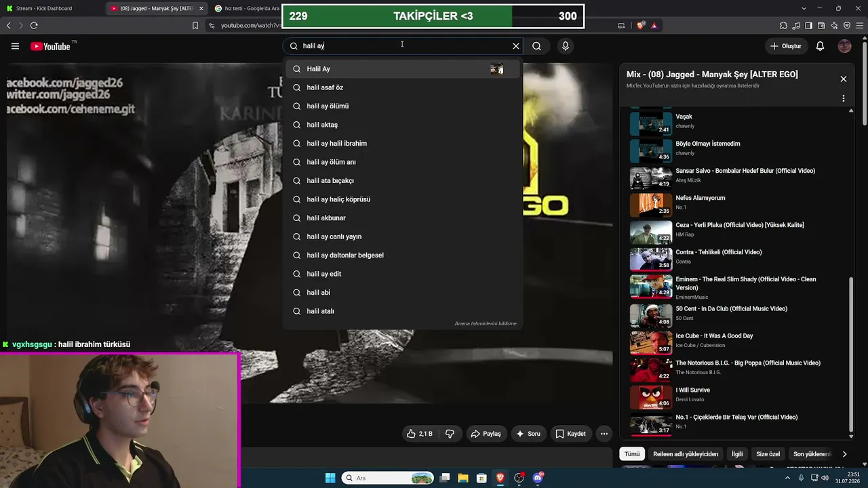This screenshot has height=488, width=868.
Task: Open the Brave Wallet icon
Action: [822, 25]
